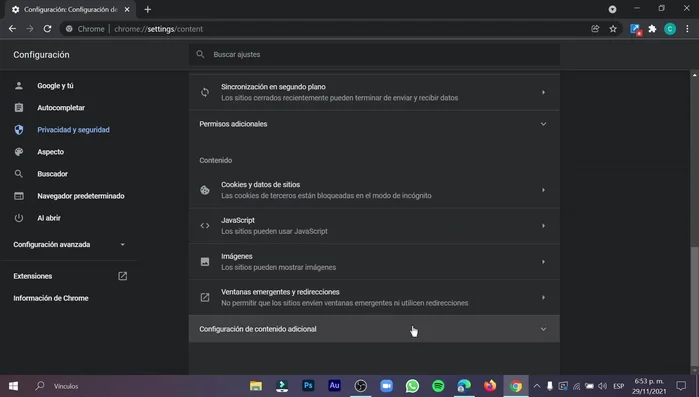Click arrow next to Cookies y datos de sitios

click(x=543, y=190)
